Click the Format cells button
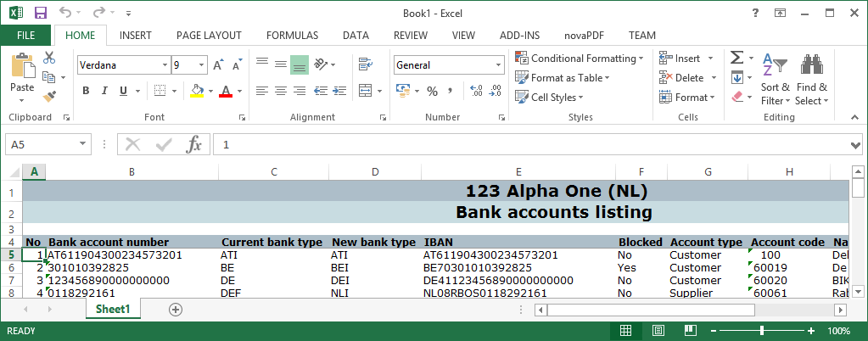 [687, 97]
